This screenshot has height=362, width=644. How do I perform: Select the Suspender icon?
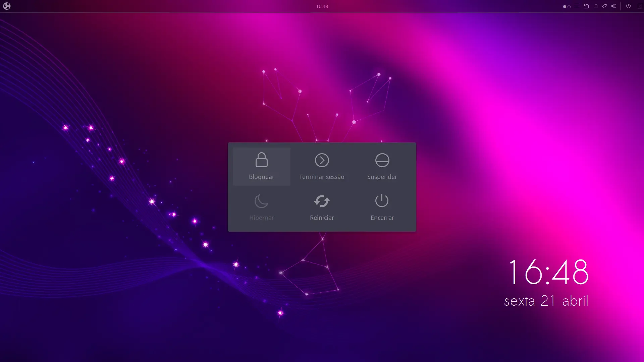pos(382,160)
